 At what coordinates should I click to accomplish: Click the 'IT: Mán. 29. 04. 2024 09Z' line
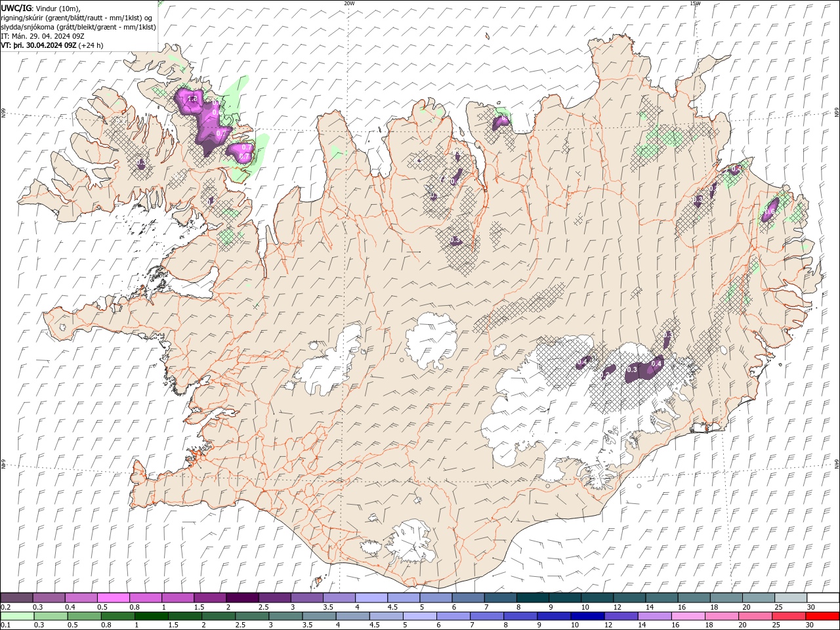[x=43, y=36]
